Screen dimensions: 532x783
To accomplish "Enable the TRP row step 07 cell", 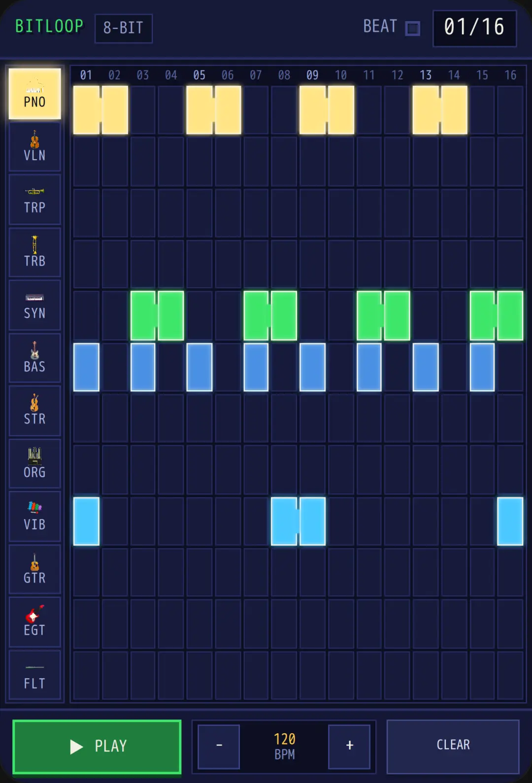I will [x=256, y=213].
